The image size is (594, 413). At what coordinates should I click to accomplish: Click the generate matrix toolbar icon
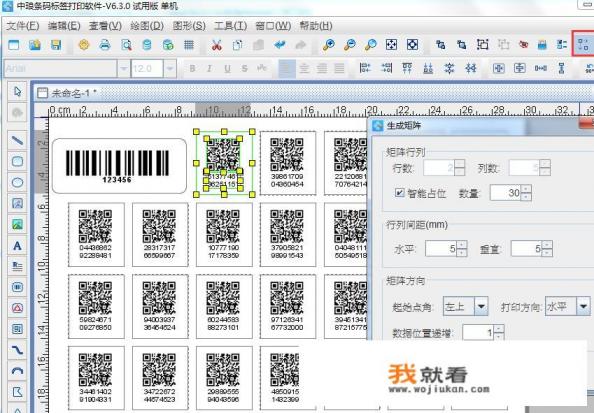pos(583,44)
